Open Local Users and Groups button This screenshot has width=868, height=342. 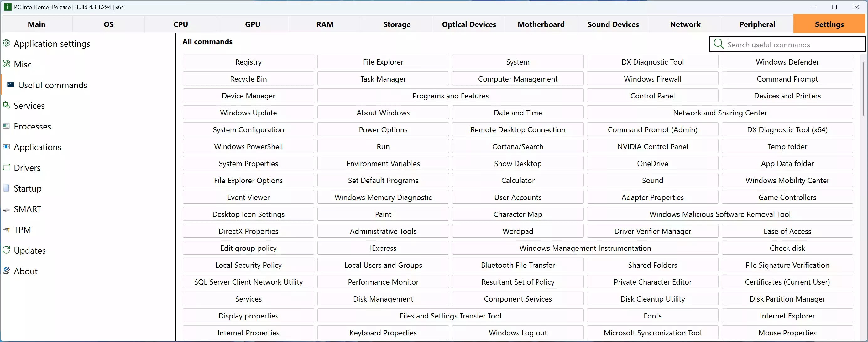383,265
